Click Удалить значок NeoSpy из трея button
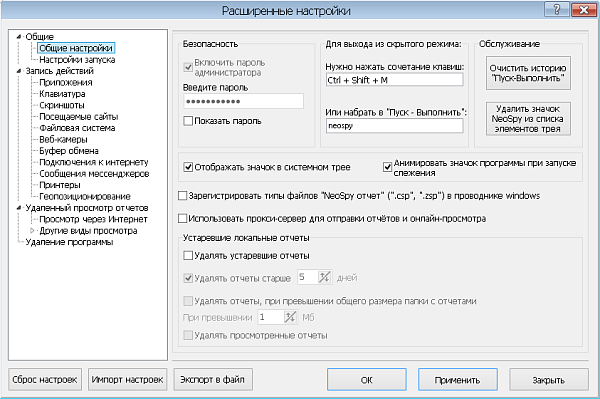 coord(528,119)
